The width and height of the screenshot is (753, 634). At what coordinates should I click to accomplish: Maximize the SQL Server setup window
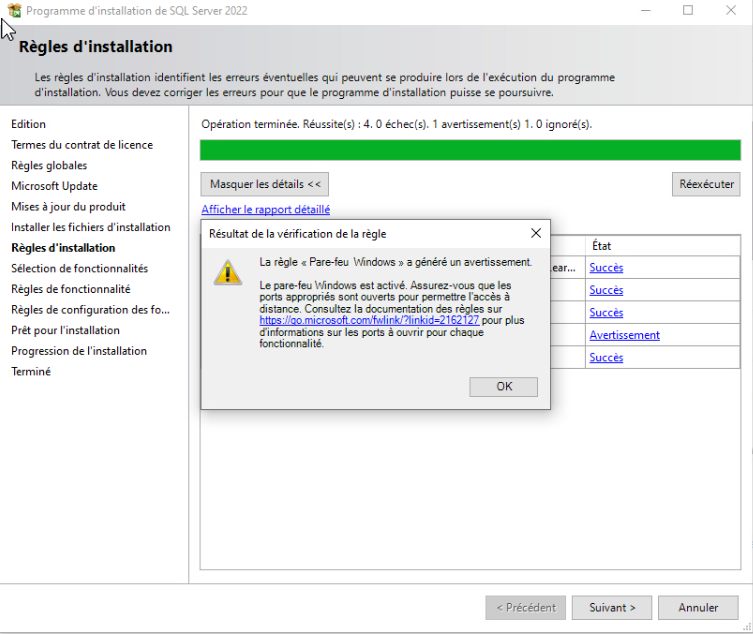pyautogui.click(x=688, y=10)
